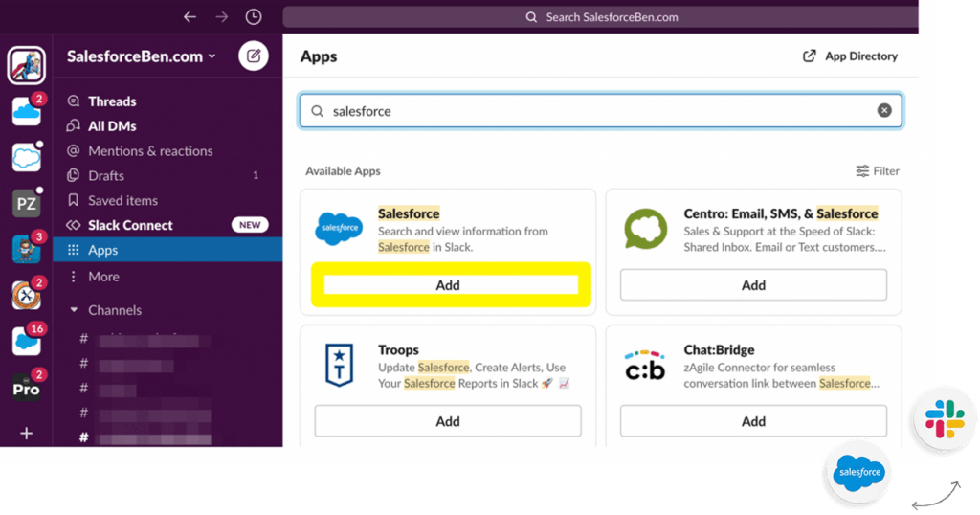This screenshot has height=515, width=980.
Task: Select Apps in sidebar
Action: pos(167,250)
